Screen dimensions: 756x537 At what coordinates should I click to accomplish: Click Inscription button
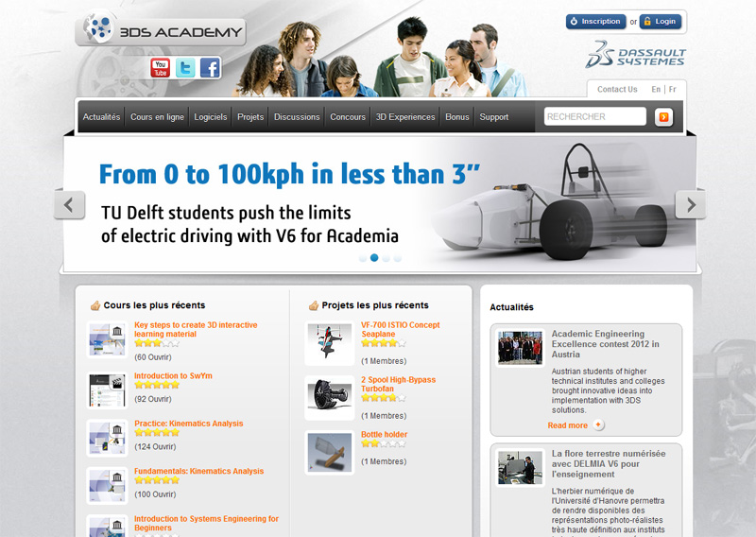(x=596, y=21)
